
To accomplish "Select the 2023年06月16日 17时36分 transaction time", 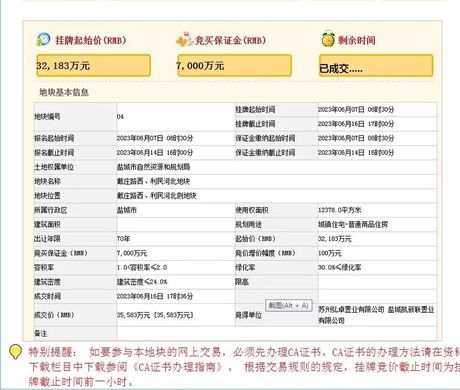I will pos(155,296).
